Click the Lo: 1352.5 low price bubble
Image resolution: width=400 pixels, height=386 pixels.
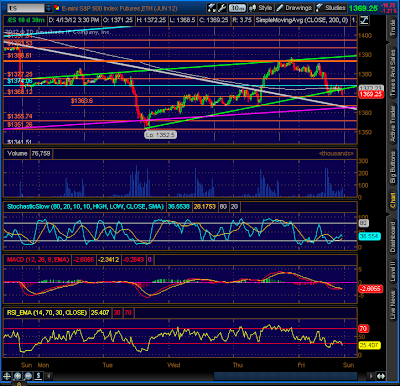[160, 135]
